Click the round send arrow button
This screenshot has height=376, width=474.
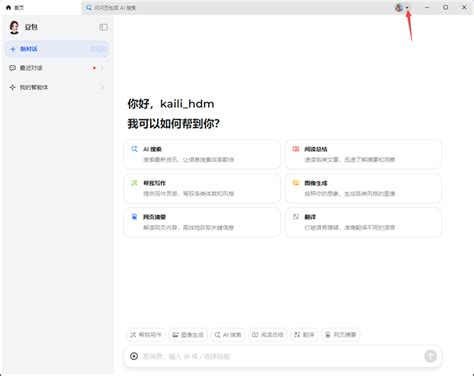click(x=430, y=356)
